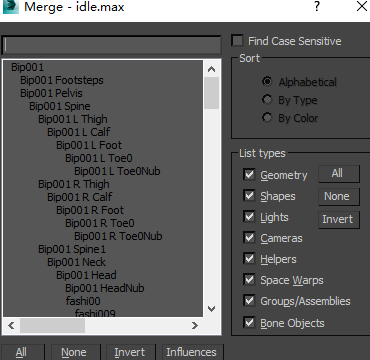Click None button in List types
Viewport: 370px width, 360px height.
339,196
